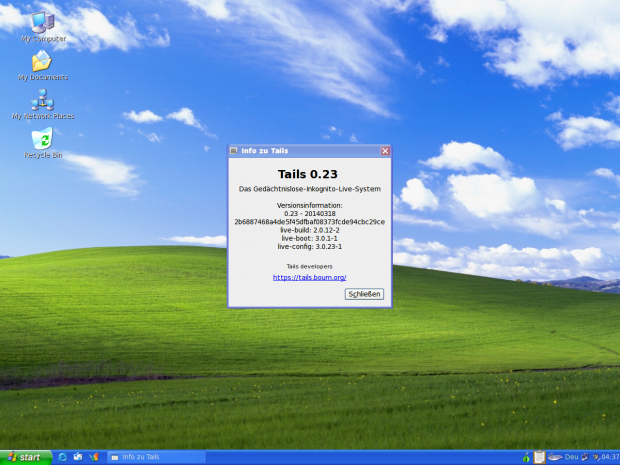Open the https://tails.boum.org/ link
Image resolution: width=620 pixels, height=465 pixels.
310,278
